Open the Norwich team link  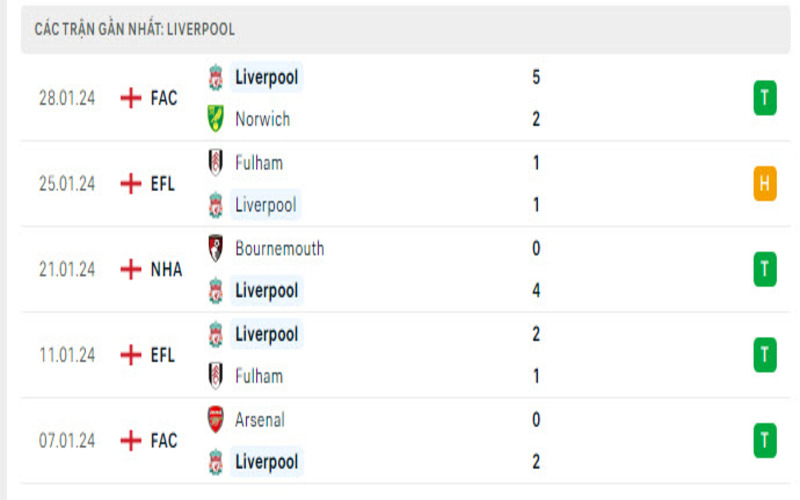pyautogui.click(x=262, y=119)
